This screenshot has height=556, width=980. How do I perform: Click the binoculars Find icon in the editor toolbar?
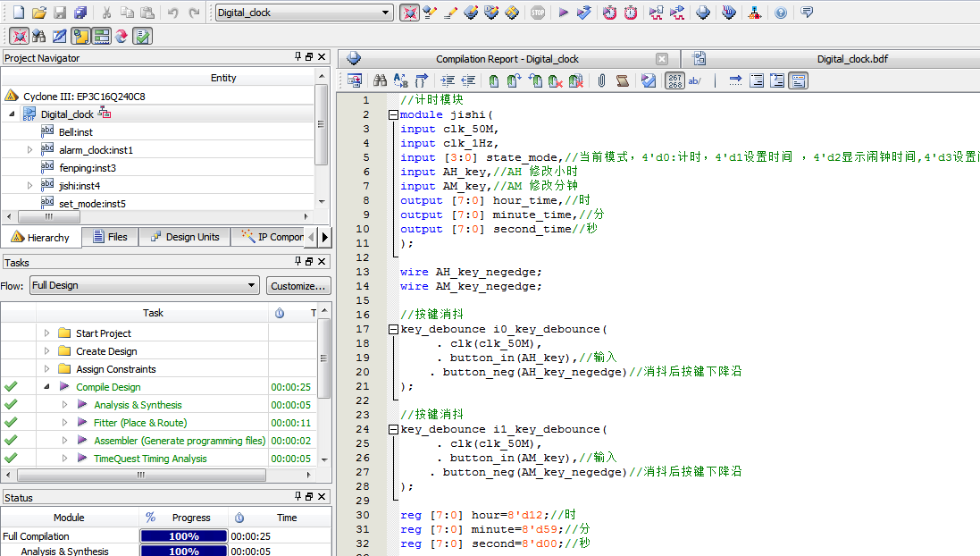pos(380,80)
